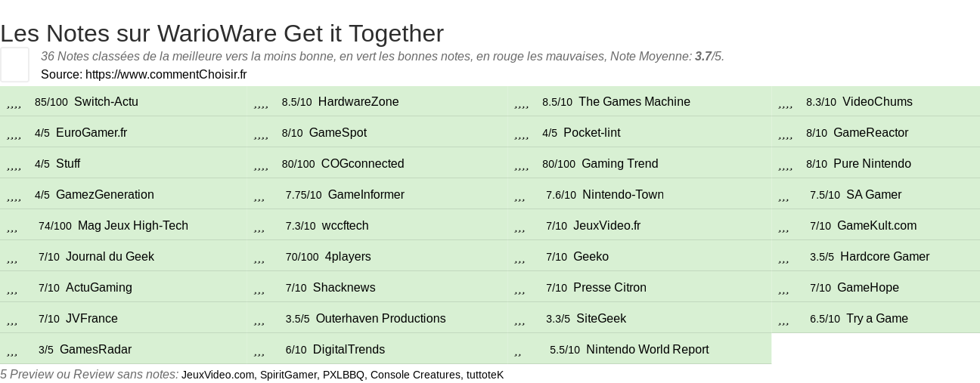Screen dimensions: 980x383
Task: Open The Games Machine review
Action: point(634,102)
